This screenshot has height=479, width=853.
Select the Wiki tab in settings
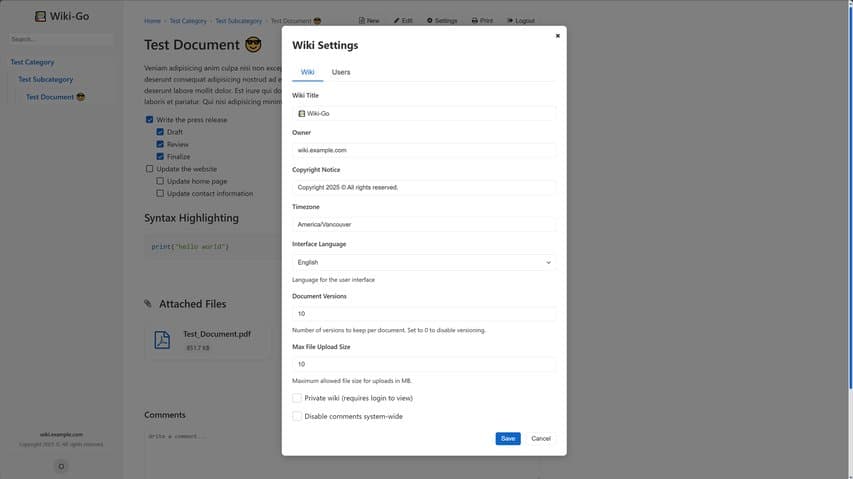308,72
